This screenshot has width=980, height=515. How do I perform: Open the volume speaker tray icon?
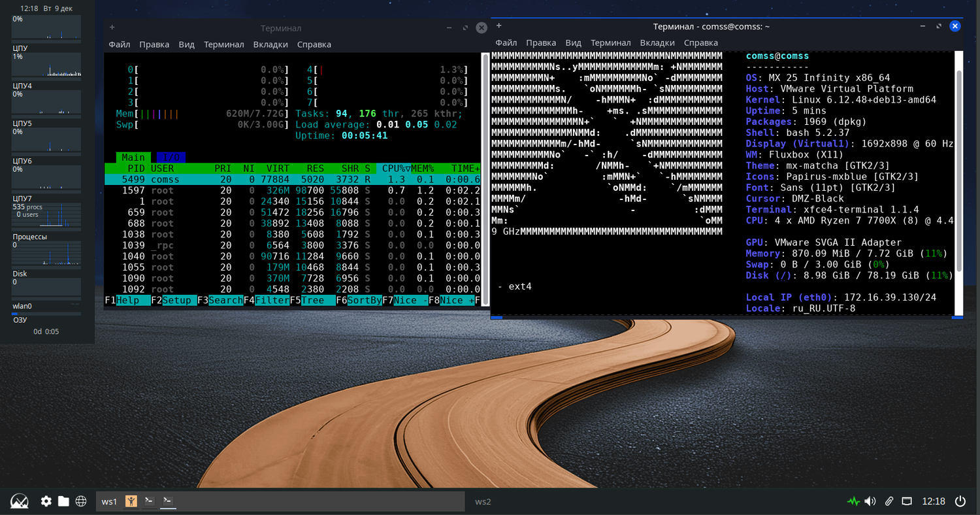click(870, 501)
